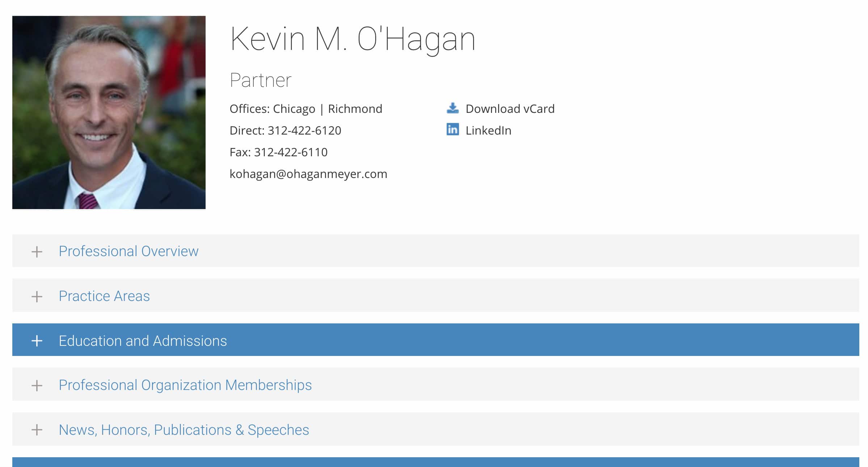
Task: Expand the Professional Overview section
Action: [x=435, y=251]
